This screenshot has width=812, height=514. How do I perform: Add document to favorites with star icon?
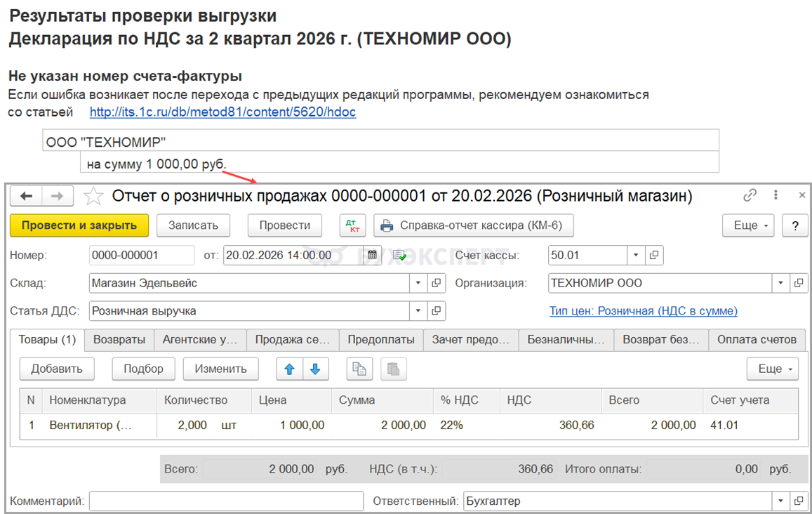(93, 197)
